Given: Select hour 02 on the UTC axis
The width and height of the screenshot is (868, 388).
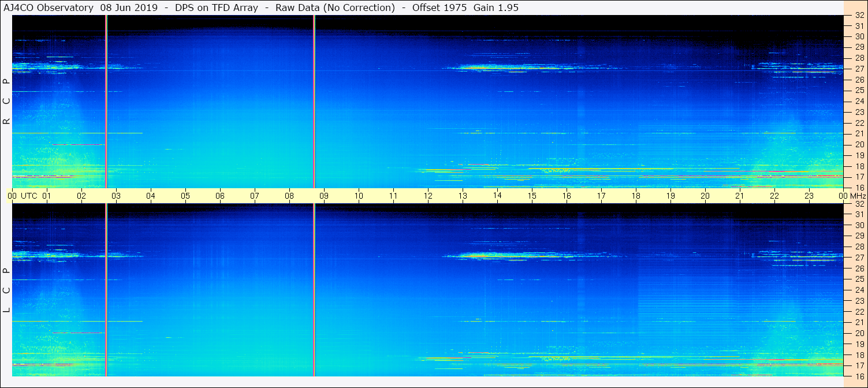Looking at the screenshot, I should (x=81, y=196).
